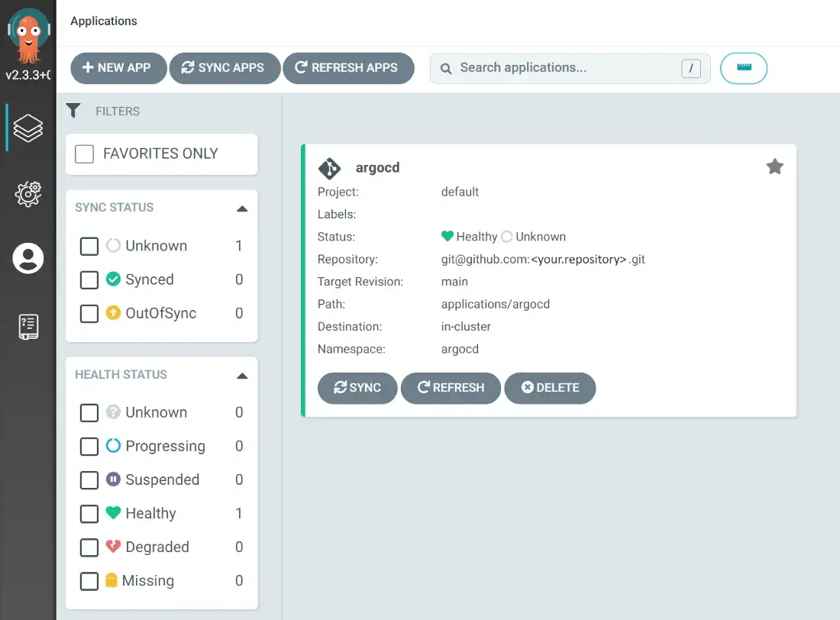Click the Sync Apps button

225,68
